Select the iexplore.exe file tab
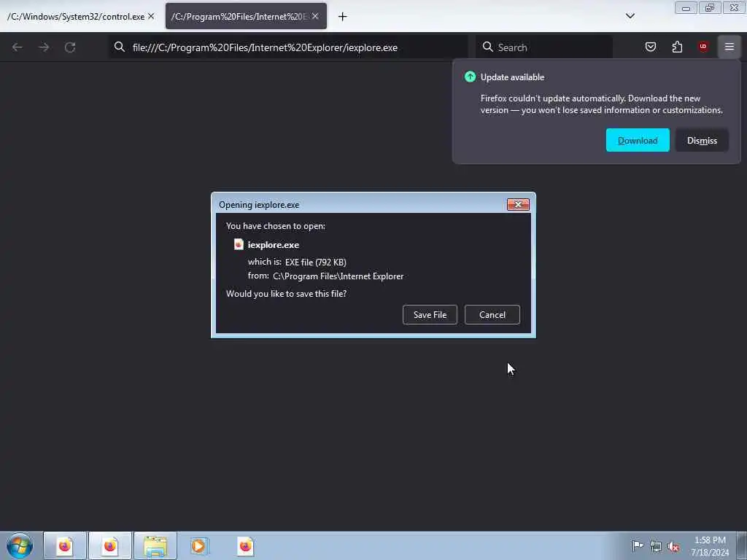This screenshot has height=560, width=747. (246, 16)
